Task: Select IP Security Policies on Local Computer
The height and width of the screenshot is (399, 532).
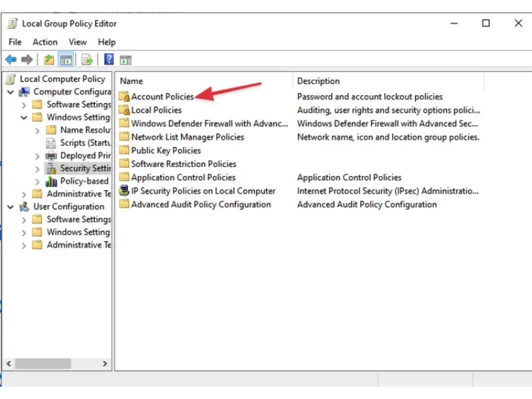Action: 203,191
